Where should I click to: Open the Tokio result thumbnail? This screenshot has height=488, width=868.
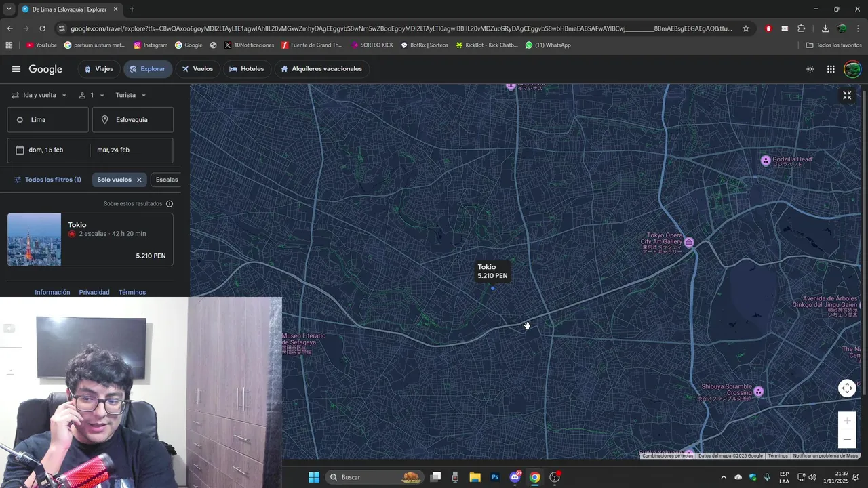(34, 239)
